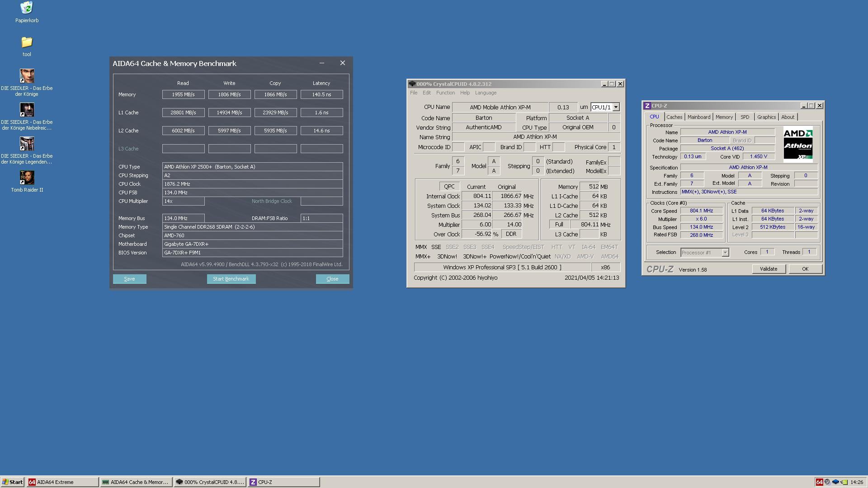Viewport: 868px width, 488px height.
Task: Click the speaker volume tray icon
Action: pyautogui.click(x=827, y=482)
